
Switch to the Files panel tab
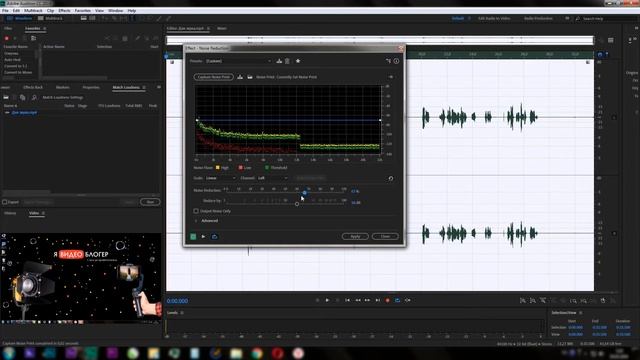[8, 29]
